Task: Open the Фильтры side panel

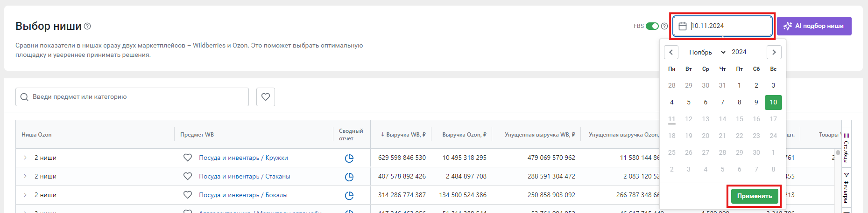Action: pos(847,188)
